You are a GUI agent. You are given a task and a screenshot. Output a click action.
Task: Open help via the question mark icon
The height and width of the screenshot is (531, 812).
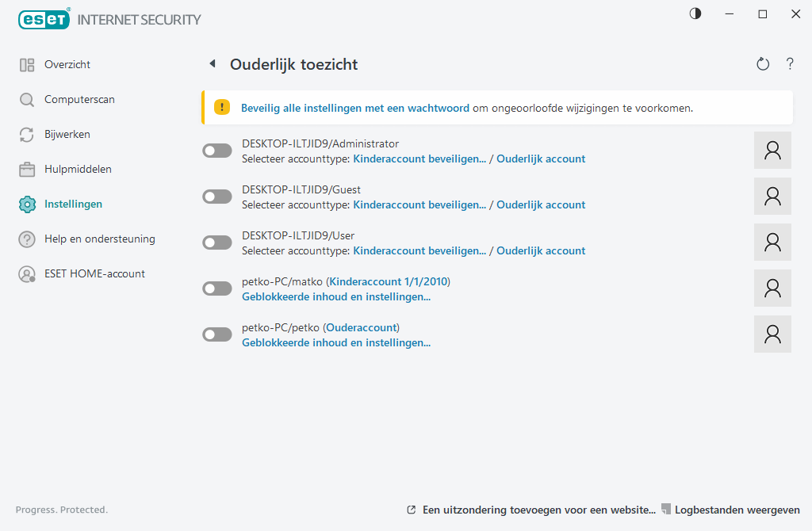(x=790, y=64)
